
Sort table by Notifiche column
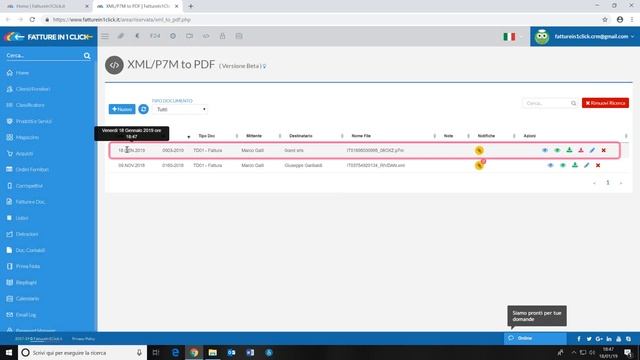coord(486,136)
